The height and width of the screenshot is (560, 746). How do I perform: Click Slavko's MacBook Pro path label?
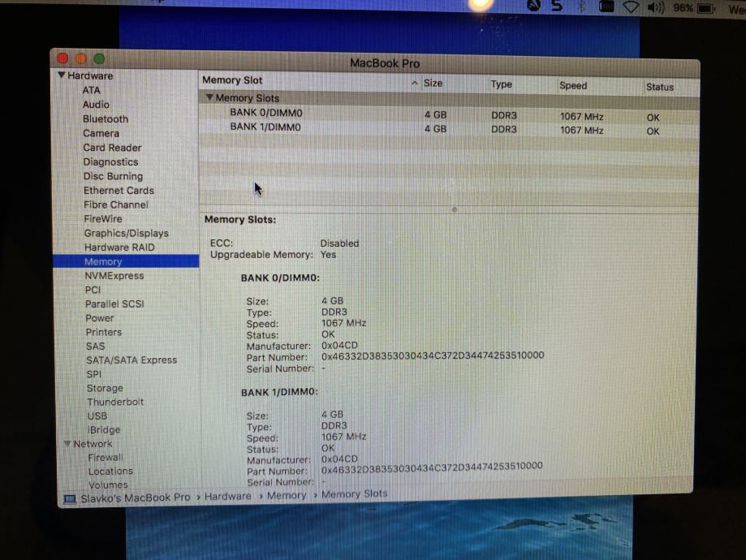click(x=135, y=498)
